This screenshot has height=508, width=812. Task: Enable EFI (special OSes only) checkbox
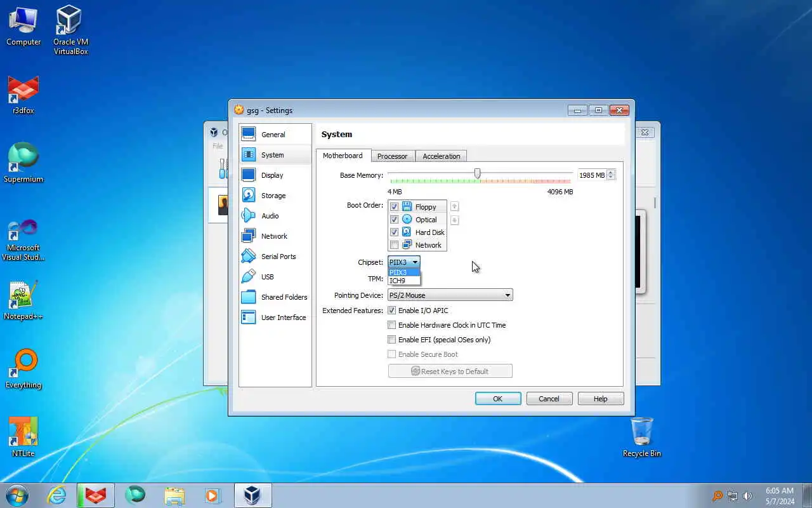(x=392, y=340)
